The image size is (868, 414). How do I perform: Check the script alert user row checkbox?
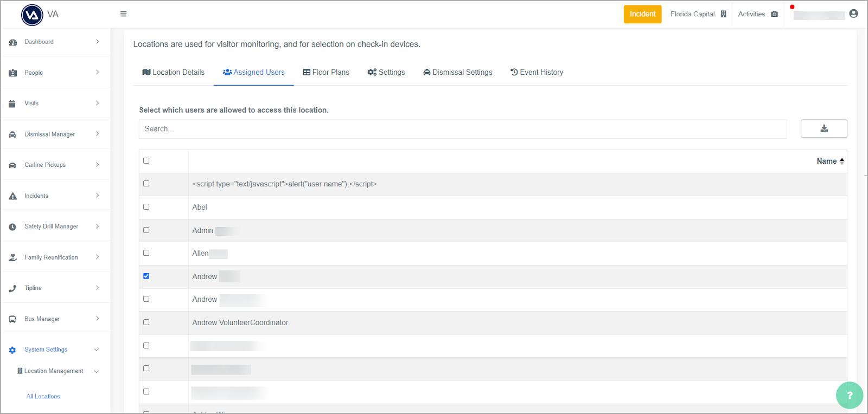click(146, 184)
